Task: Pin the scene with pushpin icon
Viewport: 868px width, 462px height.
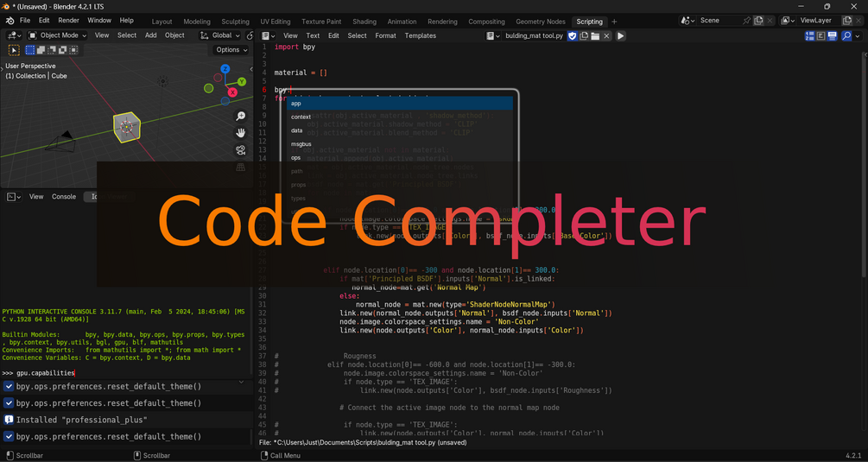Action: [747, 21]
